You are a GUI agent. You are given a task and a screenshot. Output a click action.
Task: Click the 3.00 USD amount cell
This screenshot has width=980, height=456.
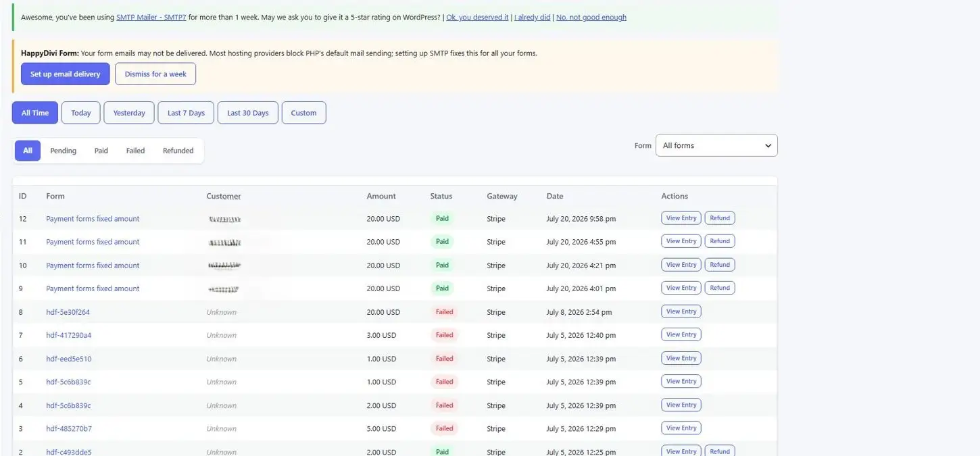381,335
